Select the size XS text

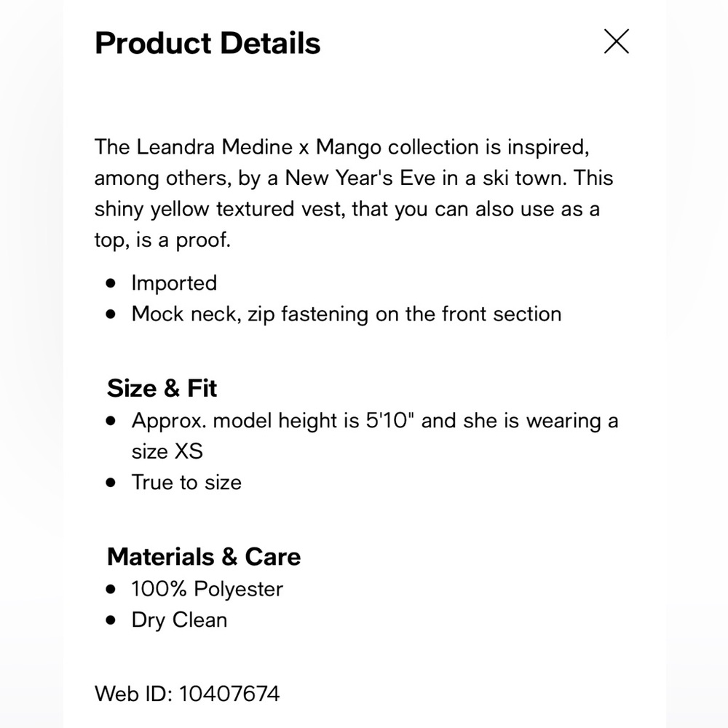point(167,451)
